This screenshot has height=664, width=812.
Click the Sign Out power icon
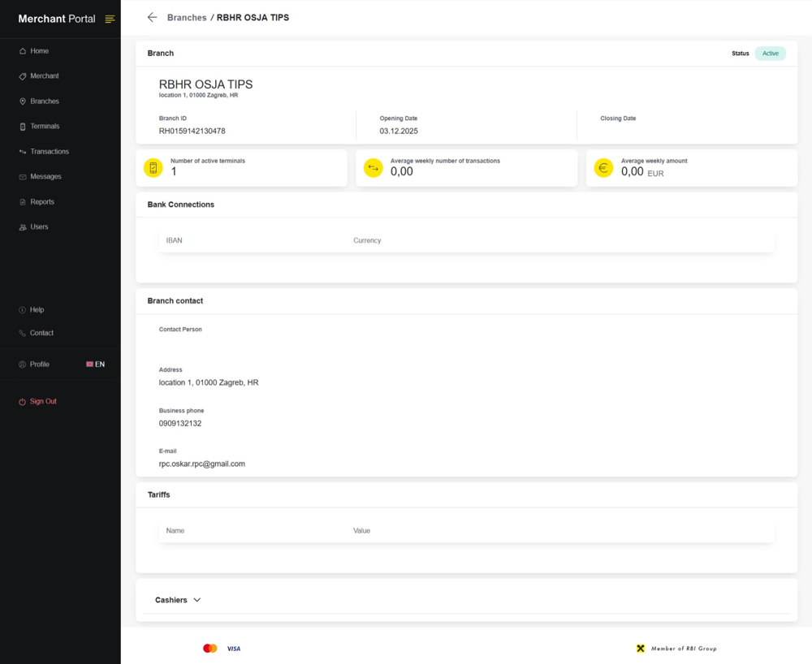[22, 402]
